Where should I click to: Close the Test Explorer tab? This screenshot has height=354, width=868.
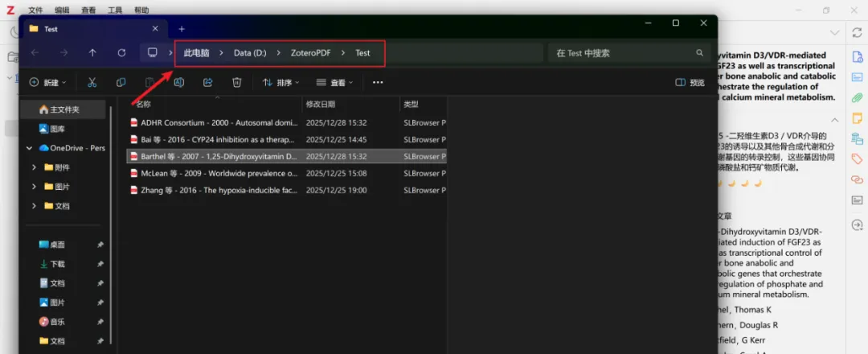[155, 29]
